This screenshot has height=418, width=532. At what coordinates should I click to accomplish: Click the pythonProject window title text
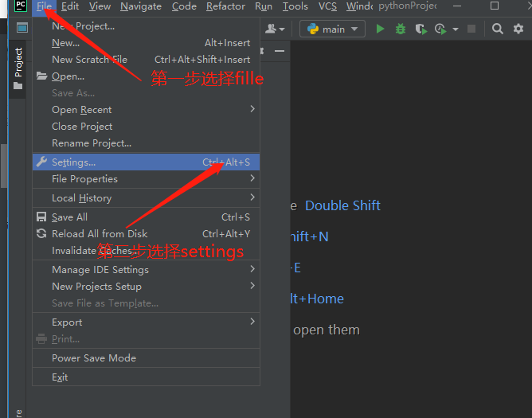(408, 6)
